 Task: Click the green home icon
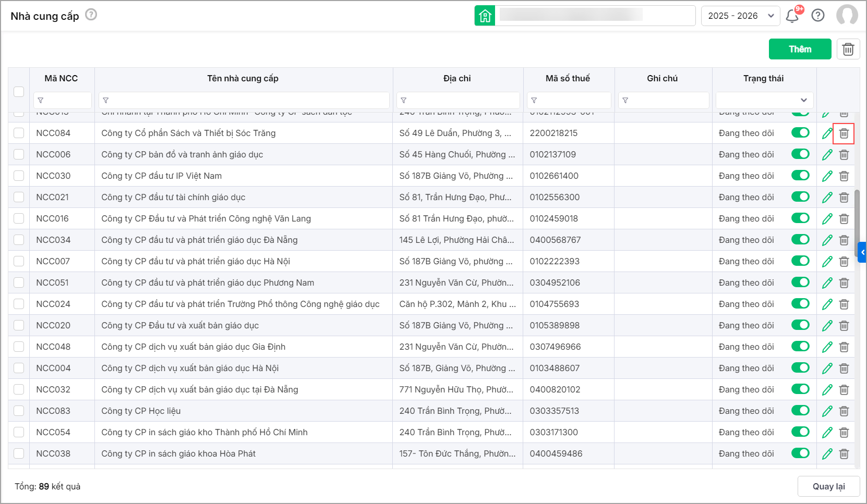pyautogui.click(x=485, y=16)
